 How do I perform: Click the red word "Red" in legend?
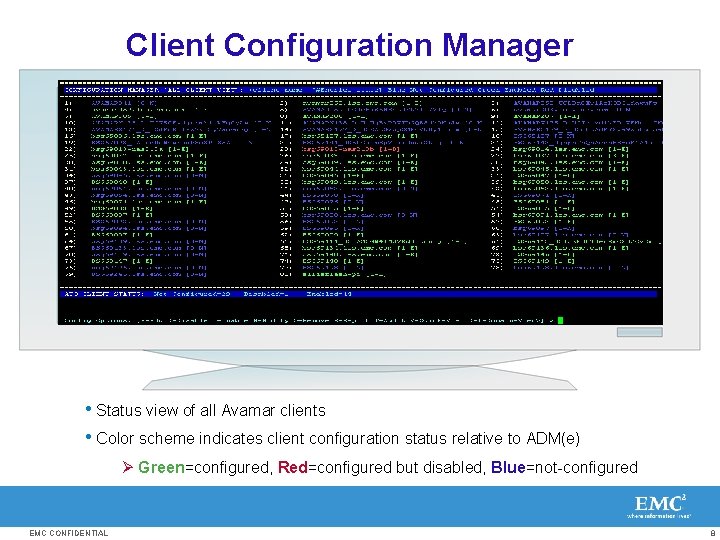pos(293,467)
